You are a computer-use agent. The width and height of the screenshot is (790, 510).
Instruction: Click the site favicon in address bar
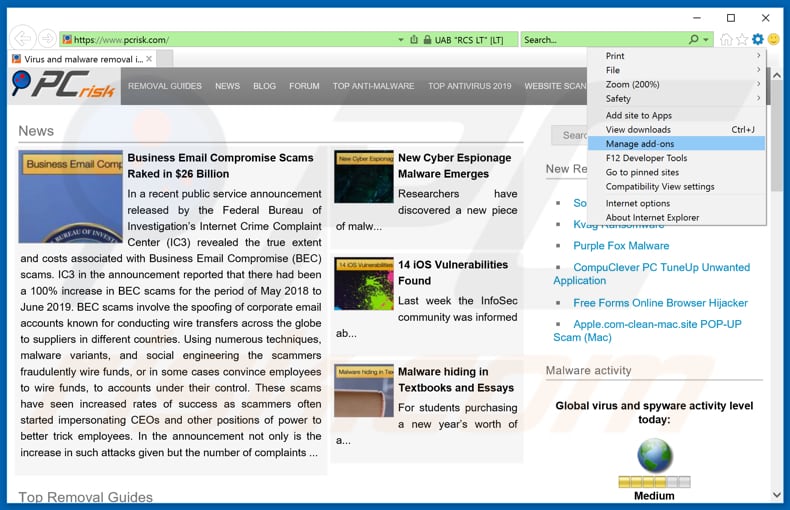click(x=67, y=39)
